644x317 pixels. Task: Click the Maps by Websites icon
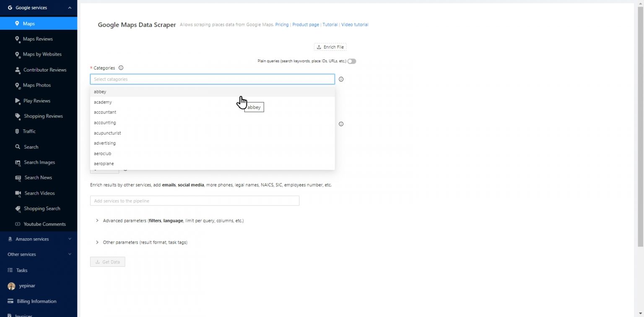(x=18, y=54)
